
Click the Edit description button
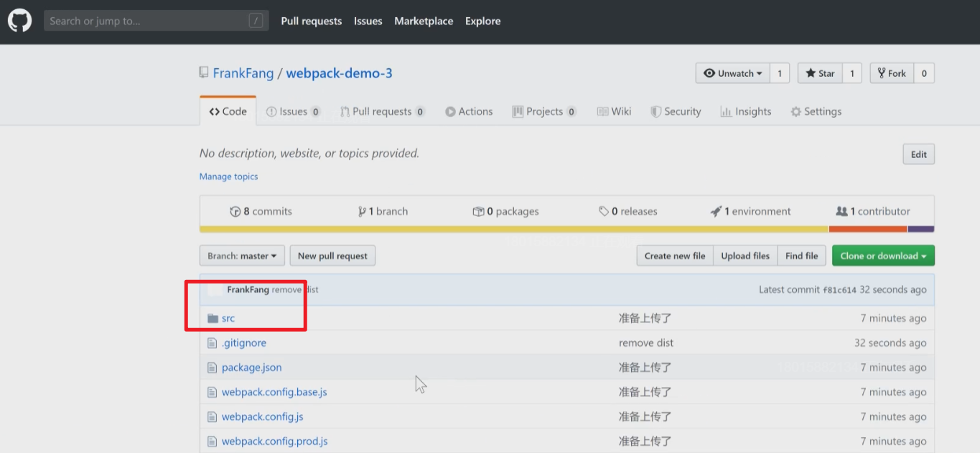[919, 154]
